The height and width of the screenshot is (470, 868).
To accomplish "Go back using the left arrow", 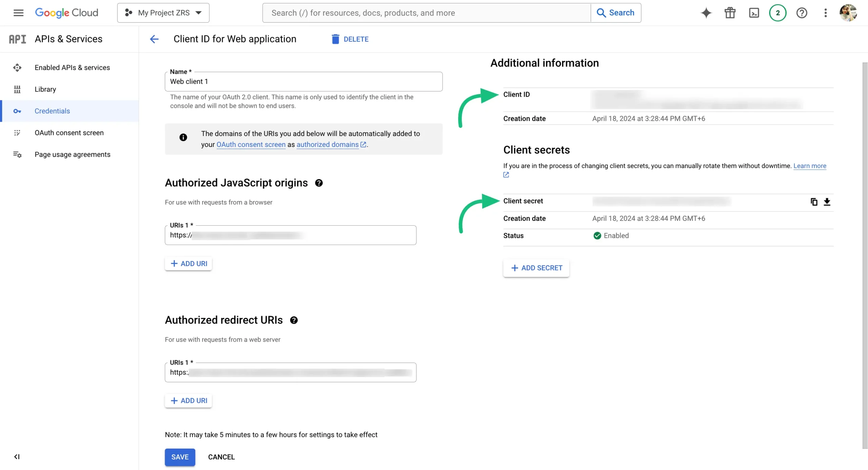I will pos(154,39).
